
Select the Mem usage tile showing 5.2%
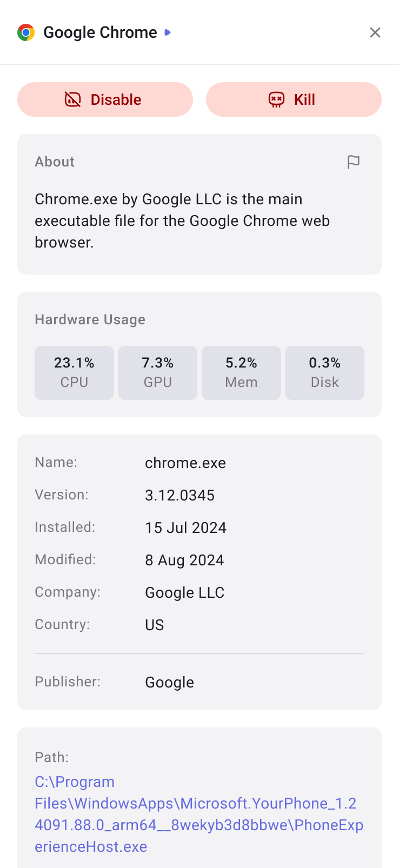tap(241, 372)
